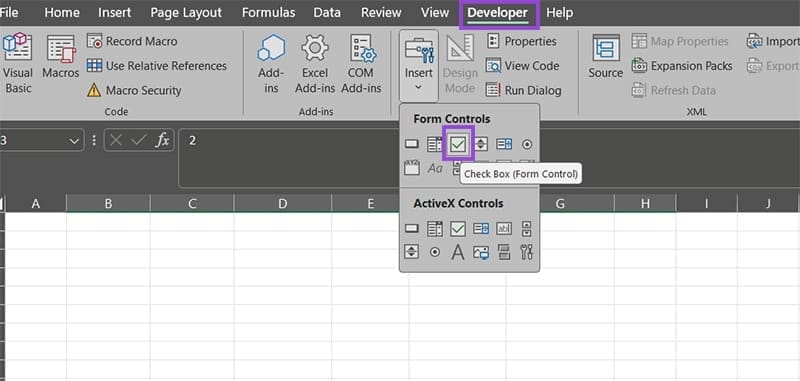
Task: Insert Option Button from Form Controls
Action: (527, 144)
